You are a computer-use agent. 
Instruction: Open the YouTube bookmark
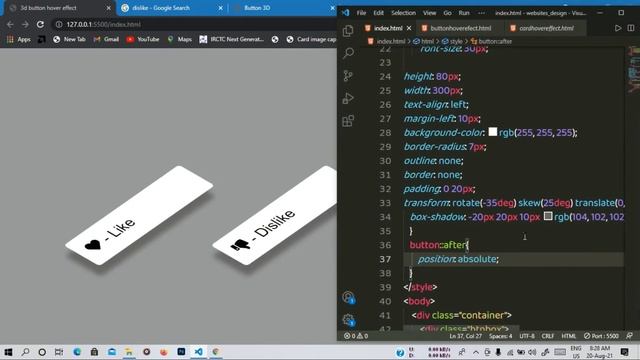142,40
